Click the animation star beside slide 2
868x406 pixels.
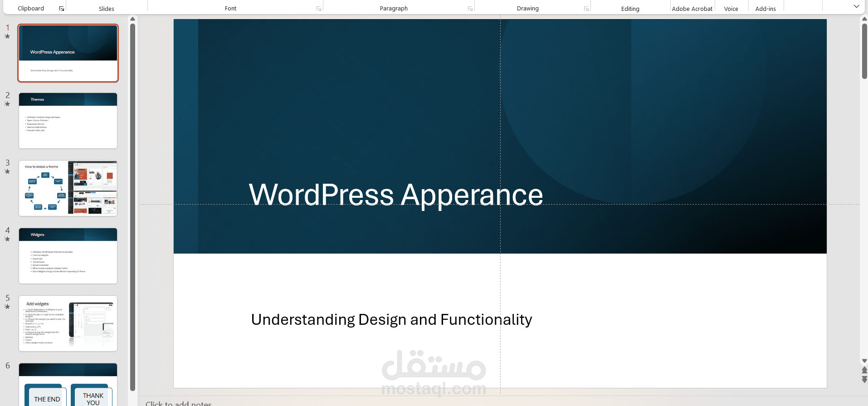(7, 104)
